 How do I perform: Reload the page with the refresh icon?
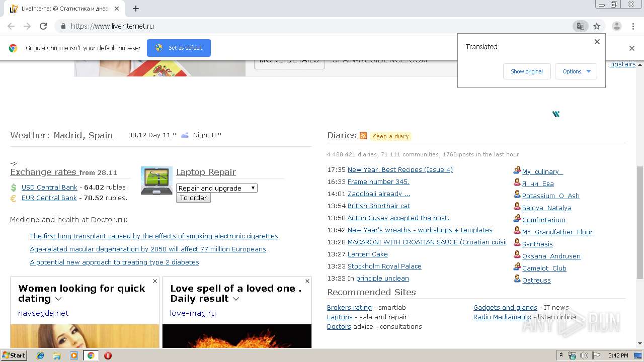point(43,26)
